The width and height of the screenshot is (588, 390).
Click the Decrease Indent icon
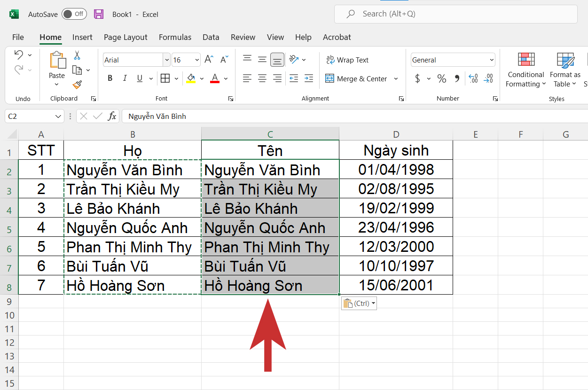click(294, 78)
